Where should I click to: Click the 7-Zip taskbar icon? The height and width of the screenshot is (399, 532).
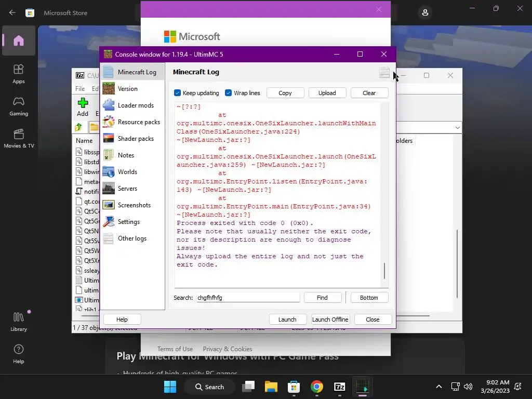pos(339,387)
